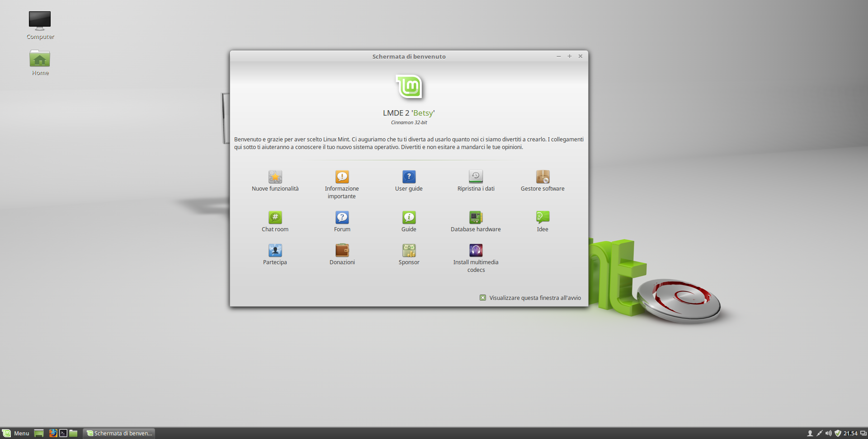Visit the Forum icon

[342, 217]
